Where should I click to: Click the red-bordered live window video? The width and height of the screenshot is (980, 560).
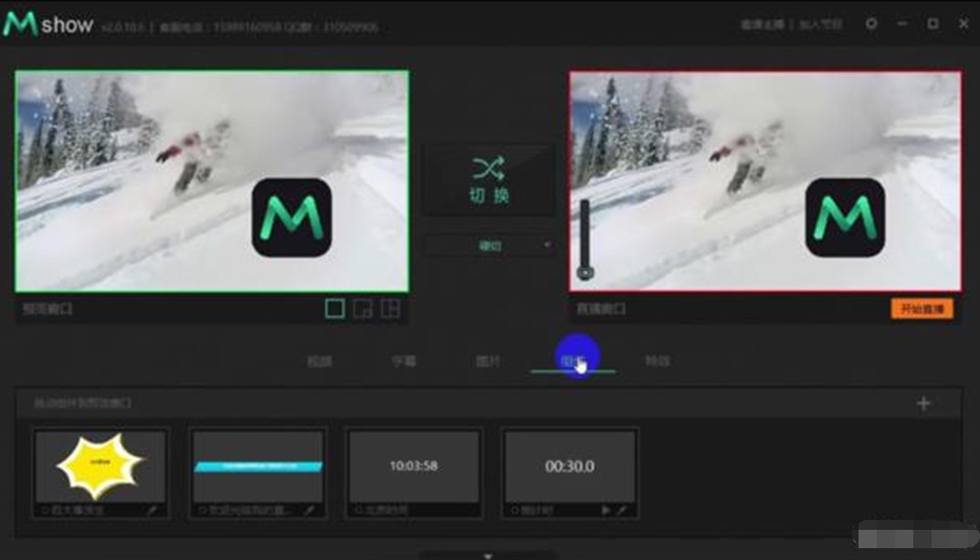(765, 181)
